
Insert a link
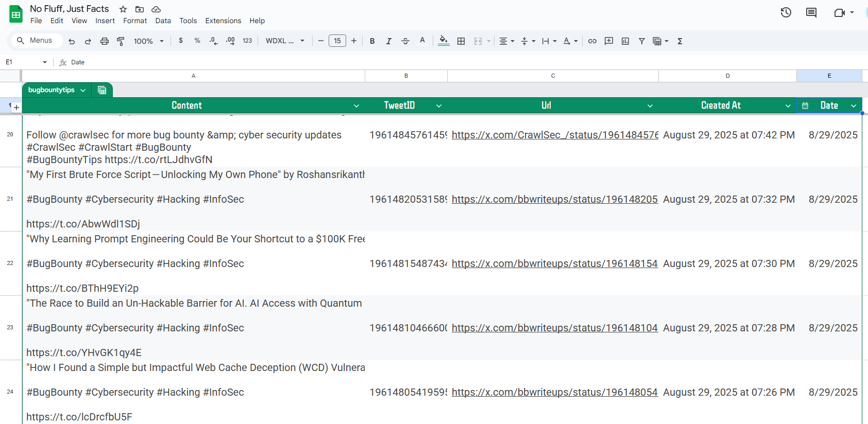(592, 41)
